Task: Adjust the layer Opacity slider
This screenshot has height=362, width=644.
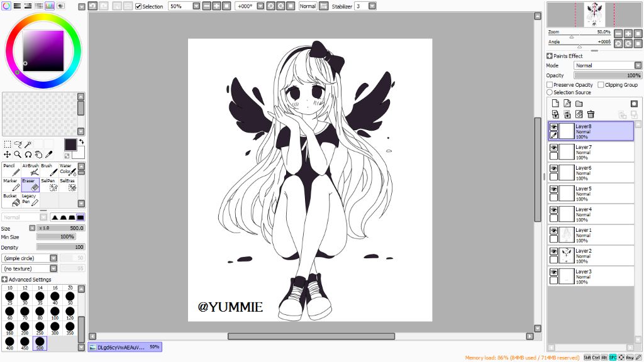Action: 608,75
